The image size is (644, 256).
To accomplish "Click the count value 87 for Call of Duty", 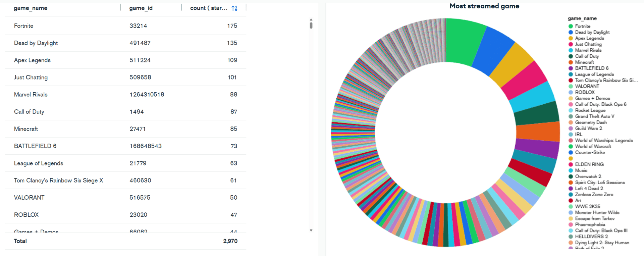I will coord(234,112).
